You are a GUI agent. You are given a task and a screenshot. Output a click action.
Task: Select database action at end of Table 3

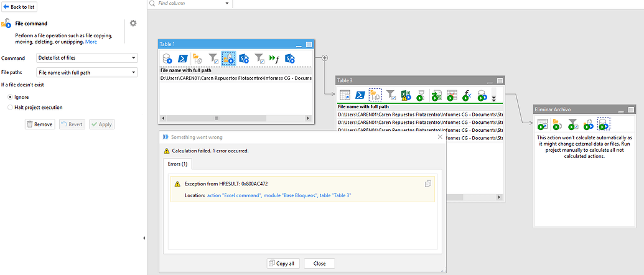point(482,96)
